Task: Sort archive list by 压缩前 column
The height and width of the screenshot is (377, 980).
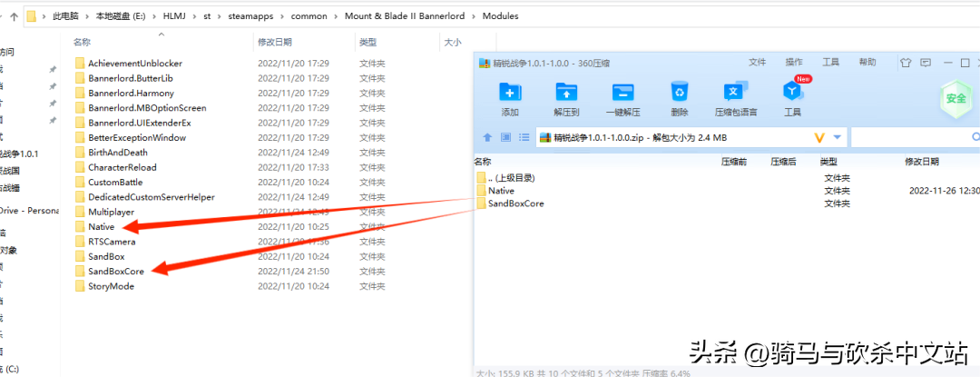Action: [x=734, y=162]
